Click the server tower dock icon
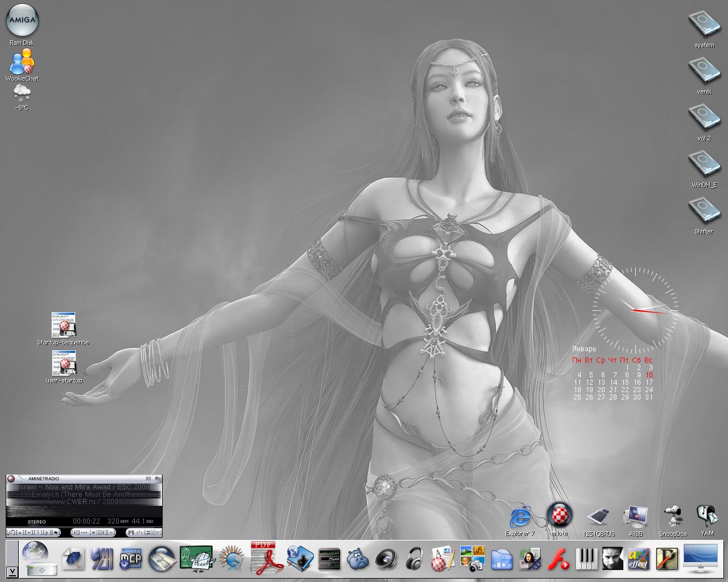728x582 pixels. 102,560
